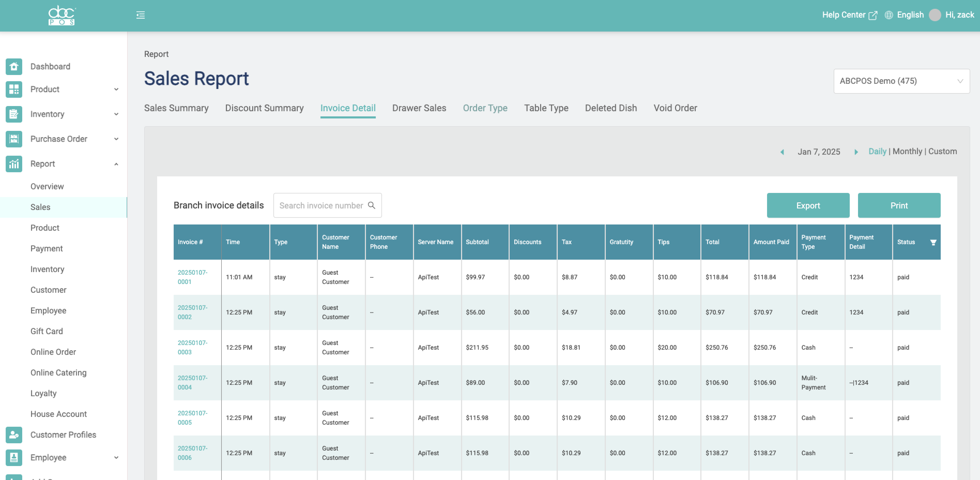Expand the Purchase Order menu chevron

(x=116, y=139)
